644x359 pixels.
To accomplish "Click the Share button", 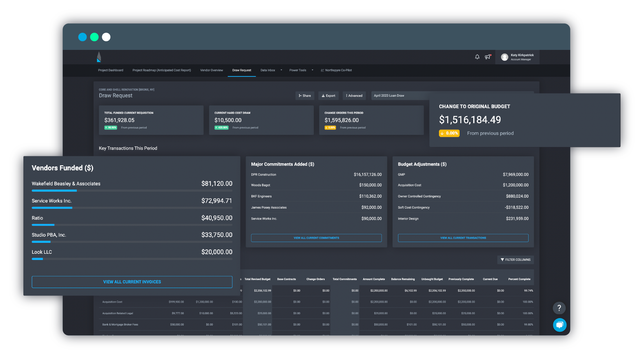I will pos(305,95).
